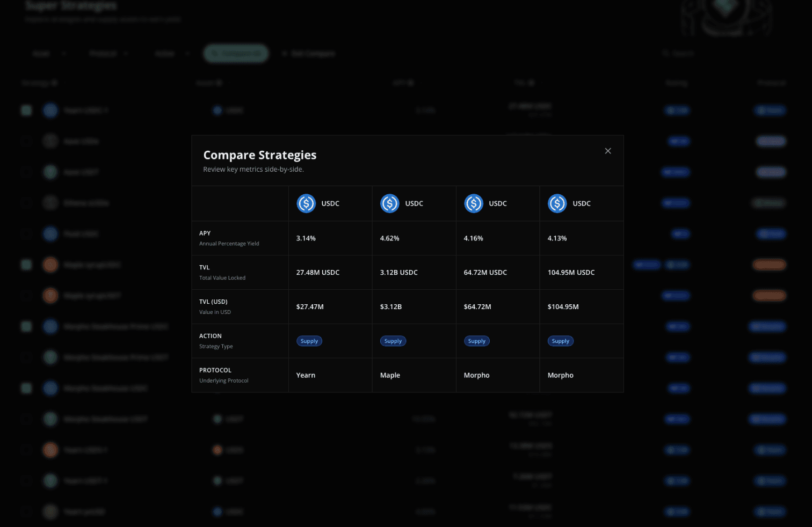Click the USDC coin icon in the Yearn column
812x527 pixels.
306,203
